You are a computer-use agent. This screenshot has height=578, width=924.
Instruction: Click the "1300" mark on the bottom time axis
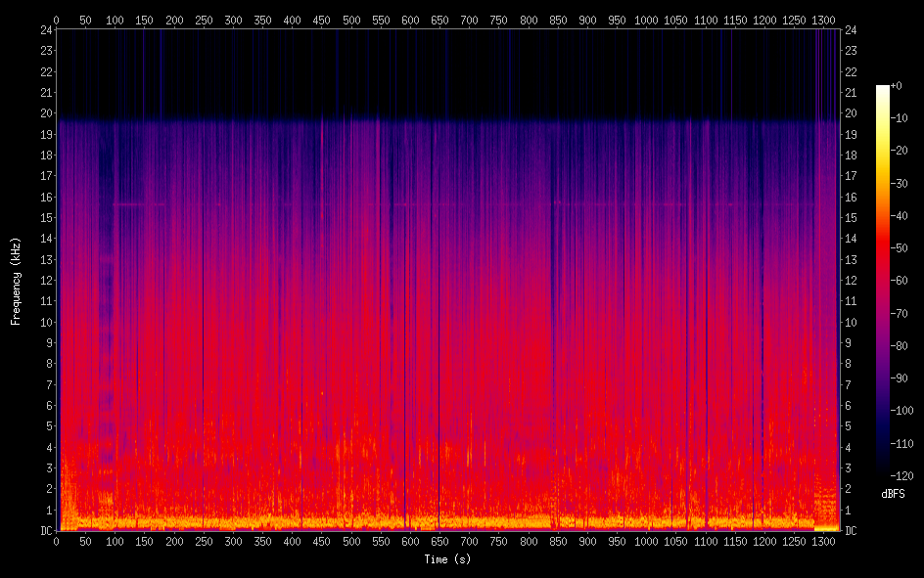click(824, 542)
